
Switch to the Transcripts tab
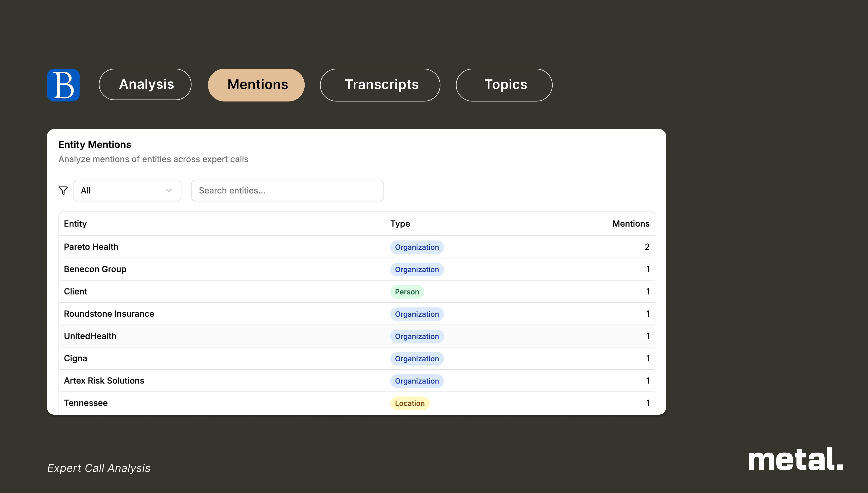pos(380,85)
